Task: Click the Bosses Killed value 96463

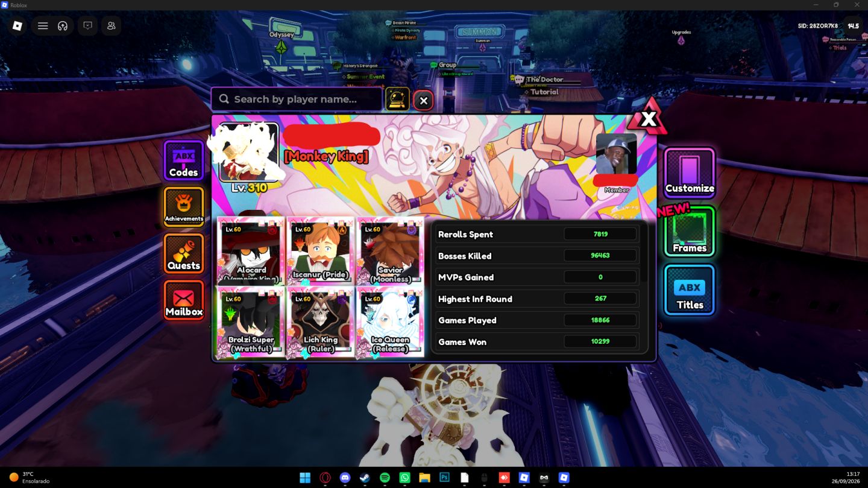Action: (600, 256)
